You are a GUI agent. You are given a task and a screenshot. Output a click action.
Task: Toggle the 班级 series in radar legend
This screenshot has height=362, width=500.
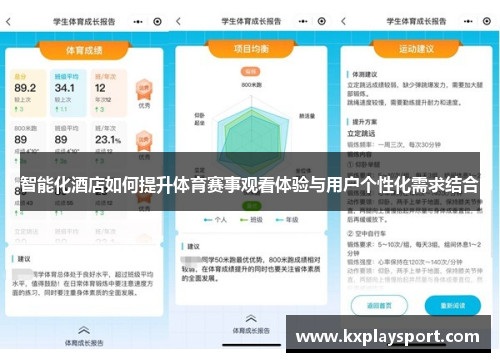pos(251,220)
